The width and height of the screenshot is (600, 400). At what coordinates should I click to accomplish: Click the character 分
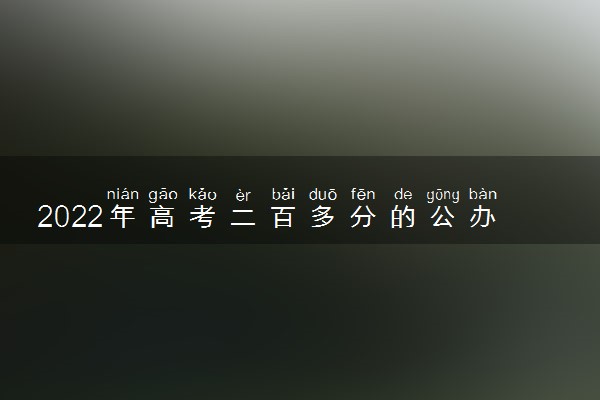(x=363, y=217)
